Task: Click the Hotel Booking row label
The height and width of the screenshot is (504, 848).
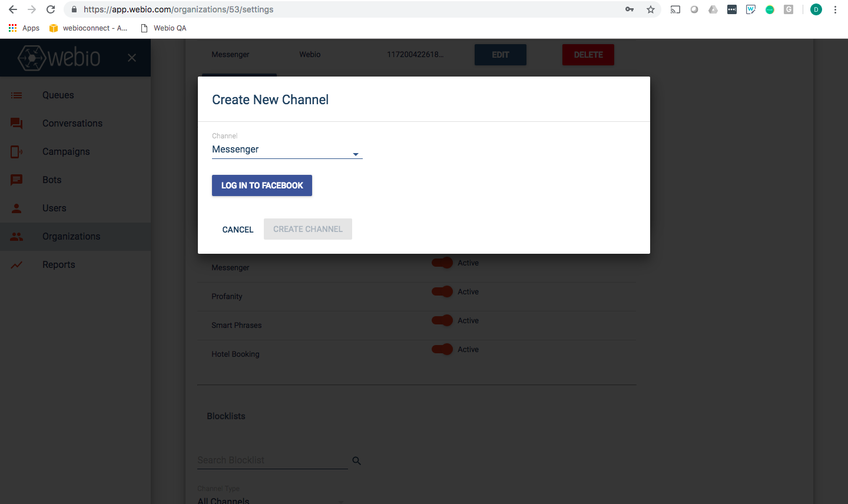Action: pos(236,354)
